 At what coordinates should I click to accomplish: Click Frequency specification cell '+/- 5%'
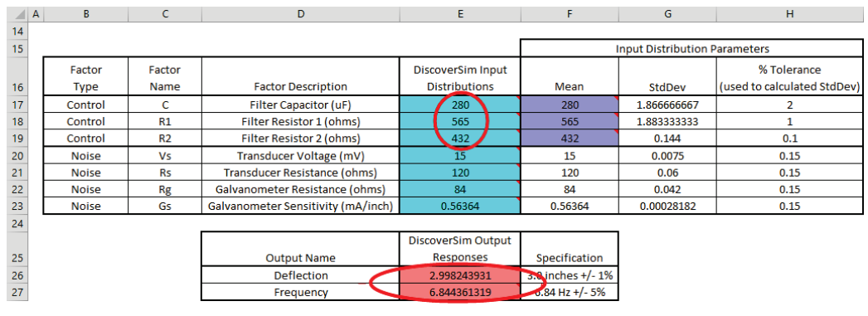pyautogui.click(x=569, y=292)
